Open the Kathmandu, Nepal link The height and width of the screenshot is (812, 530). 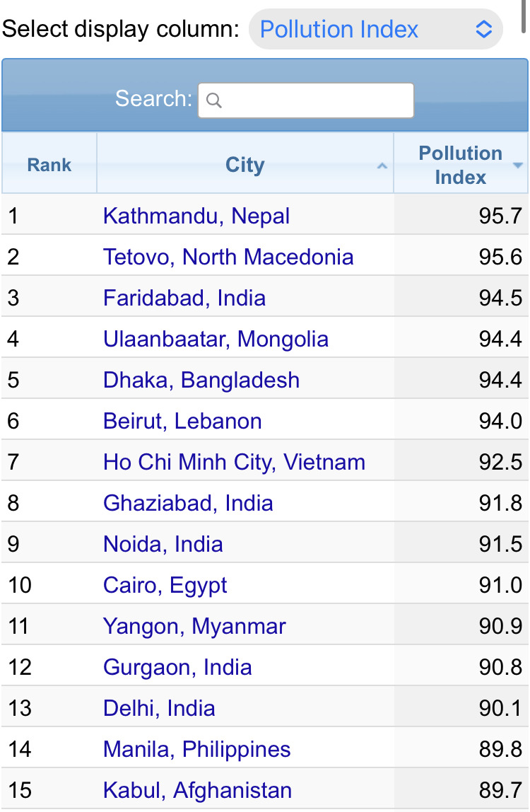(196, 216)
